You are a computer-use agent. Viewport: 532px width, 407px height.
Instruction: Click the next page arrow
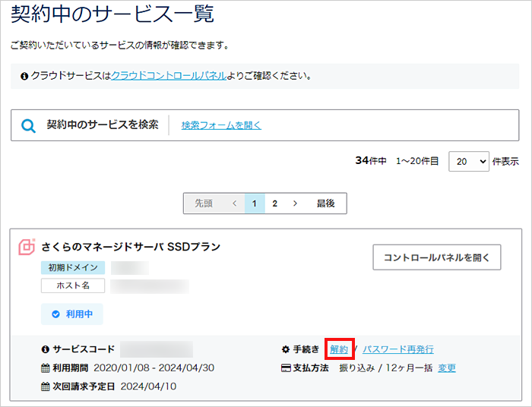(295, 204)
